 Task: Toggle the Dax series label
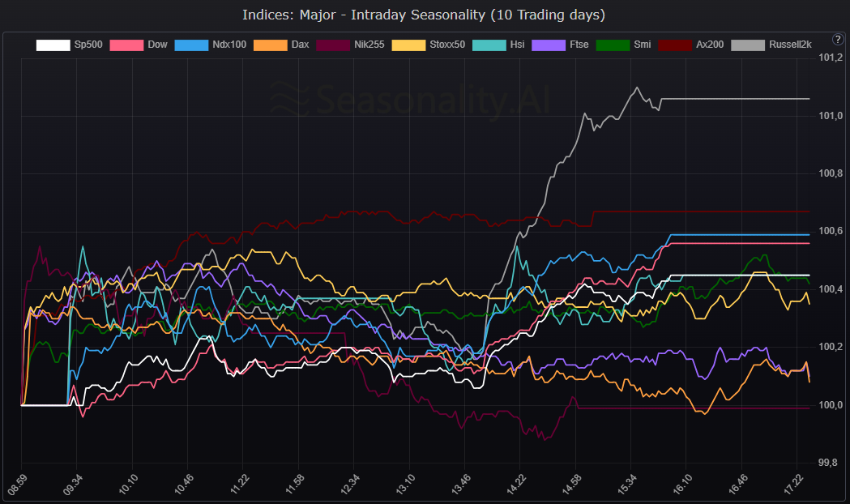tap(300, 45)
